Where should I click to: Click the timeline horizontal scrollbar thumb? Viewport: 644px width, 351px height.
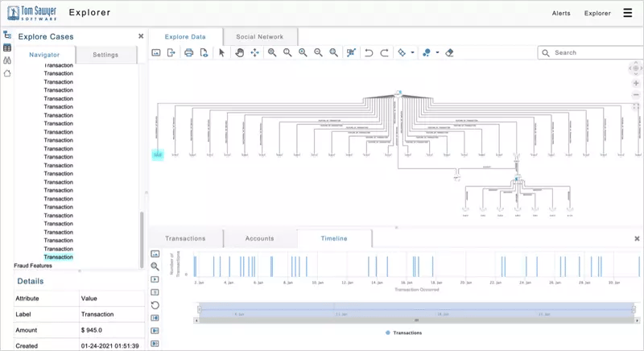(416, 320)
